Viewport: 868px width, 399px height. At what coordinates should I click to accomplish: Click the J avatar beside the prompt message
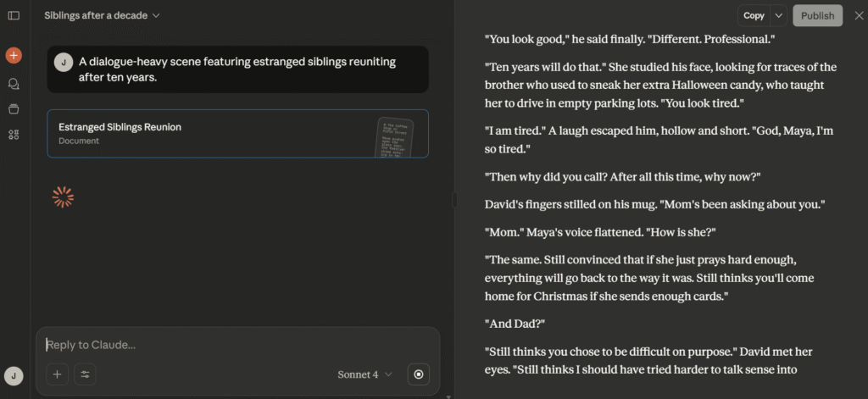[x=63, y=62]
